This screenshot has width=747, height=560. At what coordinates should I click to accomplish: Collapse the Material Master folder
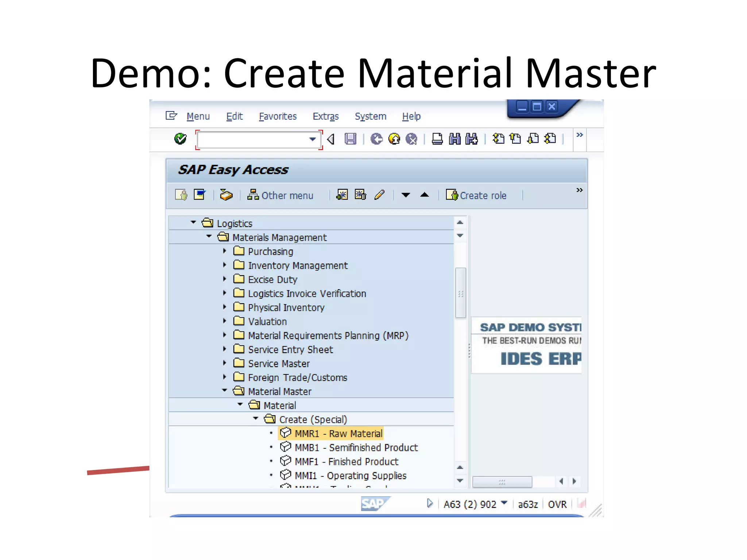point(225,390)
